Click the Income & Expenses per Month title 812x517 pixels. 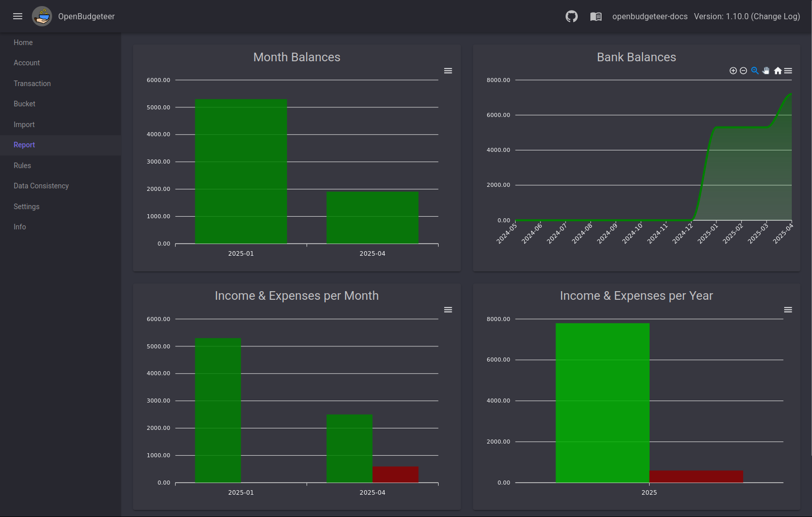297,296
